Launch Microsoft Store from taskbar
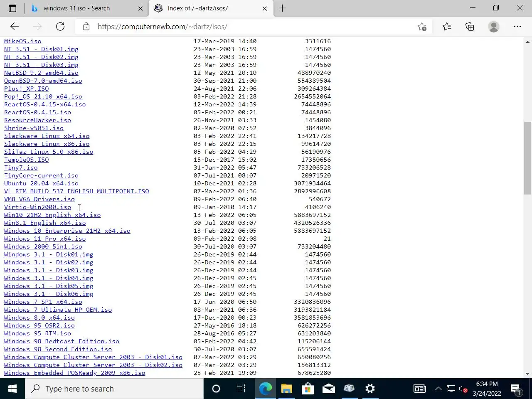This screenshot has width=532, height=399. [x=308, y=389]
